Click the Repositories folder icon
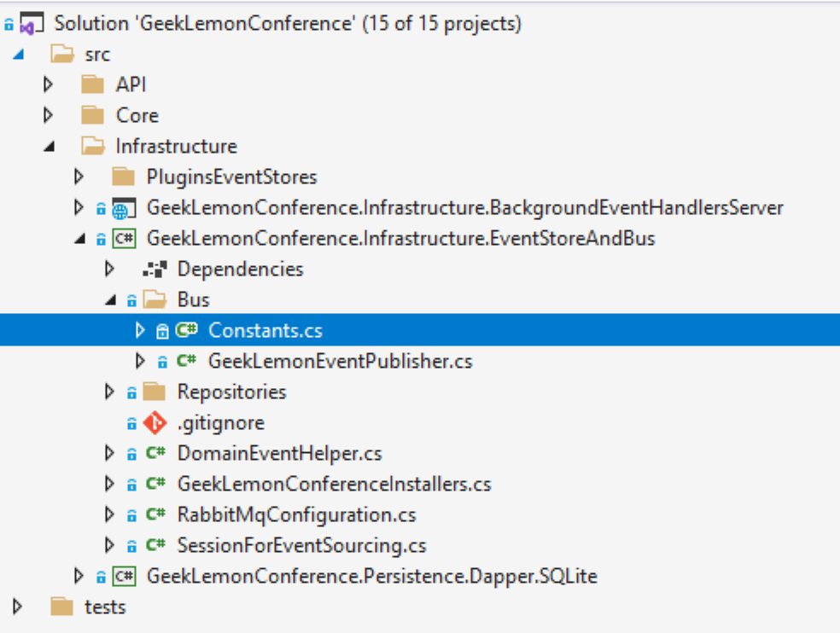This screenshot has width=840, height=633. pos(155,392)
